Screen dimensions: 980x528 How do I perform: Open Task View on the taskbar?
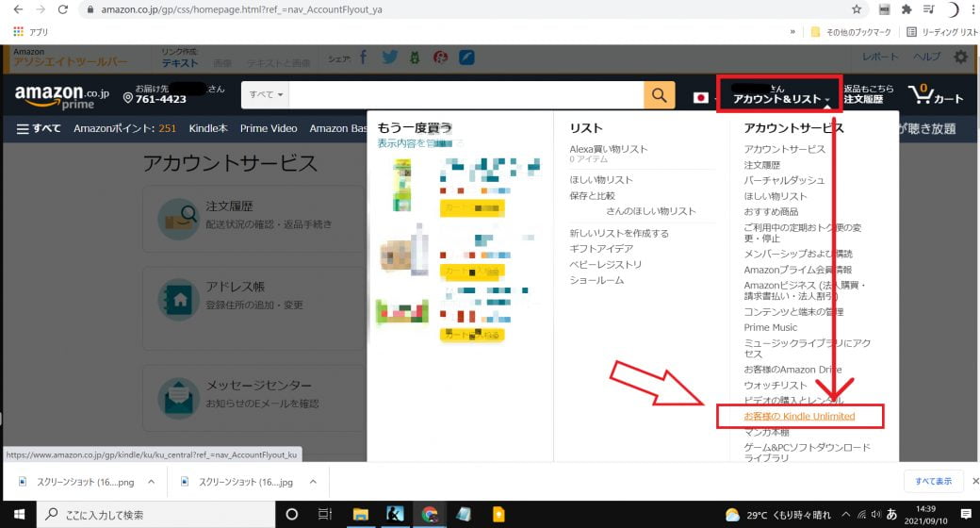click(325, 514)
